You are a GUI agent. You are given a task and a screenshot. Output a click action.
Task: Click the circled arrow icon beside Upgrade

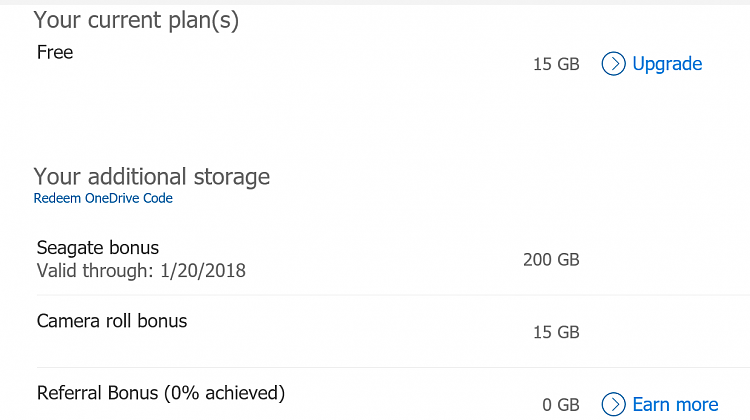613,64
